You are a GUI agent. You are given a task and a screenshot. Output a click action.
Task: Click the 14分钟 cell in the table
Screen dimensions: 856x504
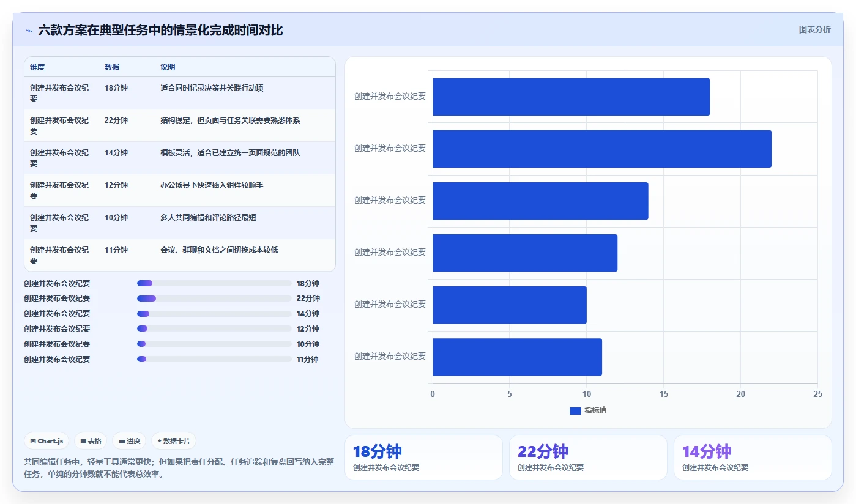click(116, 153)
